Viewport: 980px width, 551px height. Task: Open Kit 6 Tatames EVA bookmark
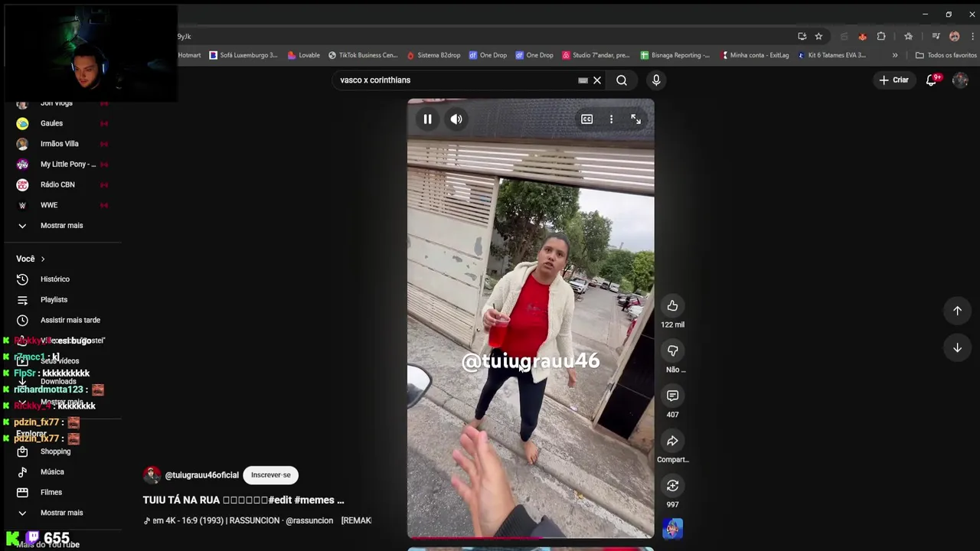pos(831,55)
